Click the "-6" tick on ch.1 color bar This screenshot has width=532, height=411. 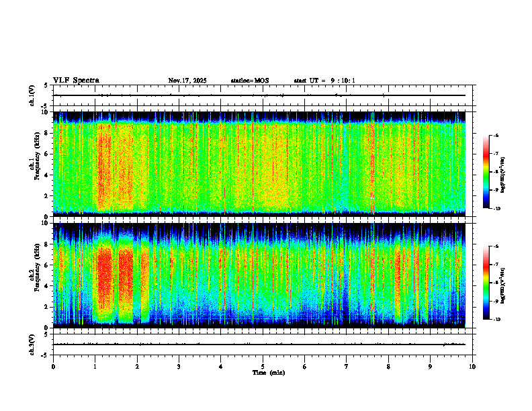coord(496,135)
